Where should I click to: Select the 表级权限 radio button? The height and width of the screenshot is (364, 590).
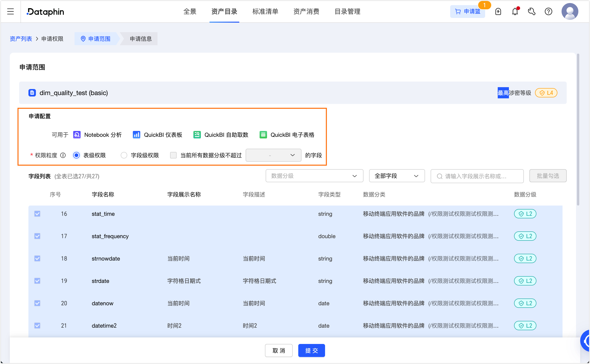click(x=76, y=155)
